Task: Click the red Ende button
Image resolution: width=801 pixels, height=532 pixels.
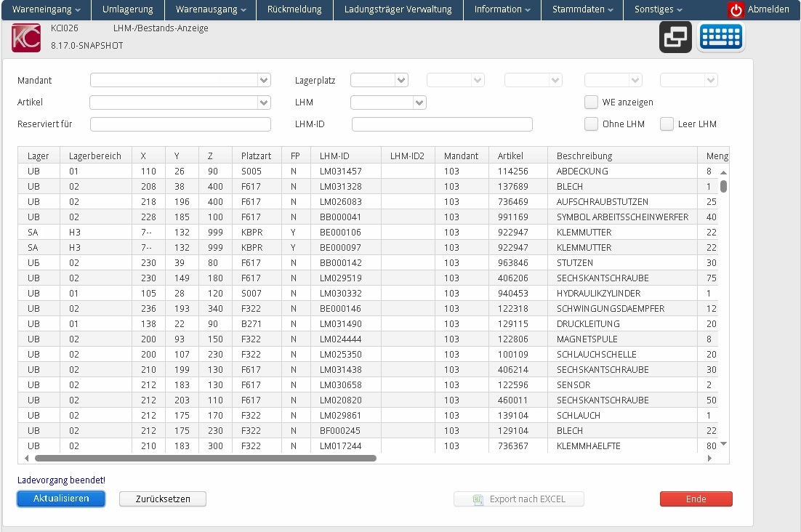Action: (x=696, y=499)
